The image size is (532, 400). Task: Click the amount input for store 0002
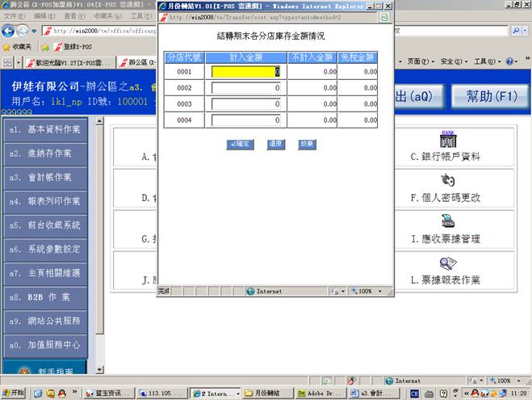click(x=246, y=88)
